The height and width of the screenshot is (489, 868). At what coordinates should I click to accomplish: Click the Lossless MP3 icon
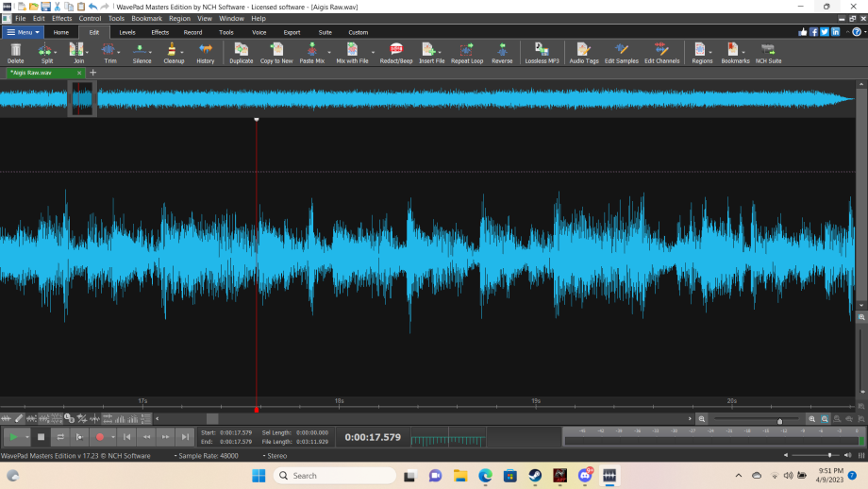pyautogui.click(x=542, y=53)
